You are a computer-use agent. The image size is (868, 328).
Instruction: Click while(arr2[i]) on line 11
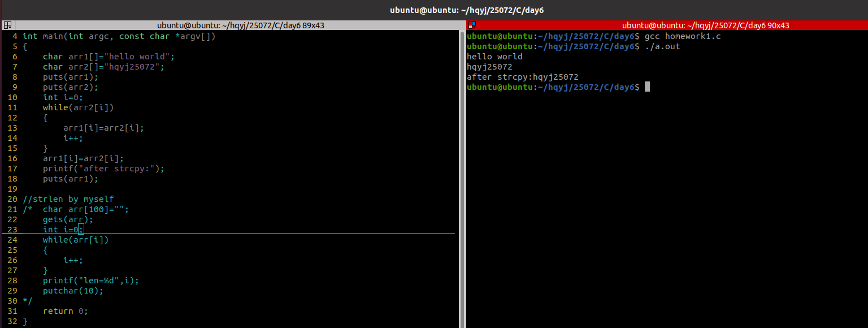pos(79,107)
